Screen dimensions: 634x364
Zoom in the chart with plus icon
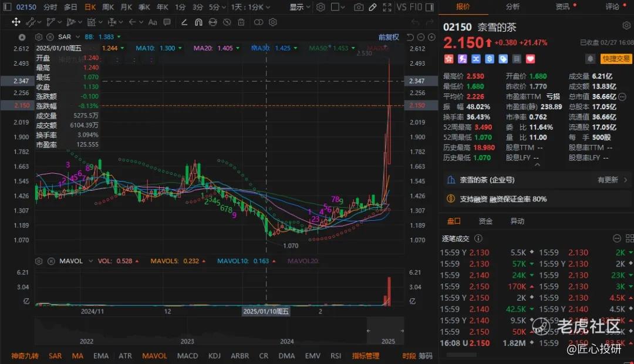[x=431, y=37]
